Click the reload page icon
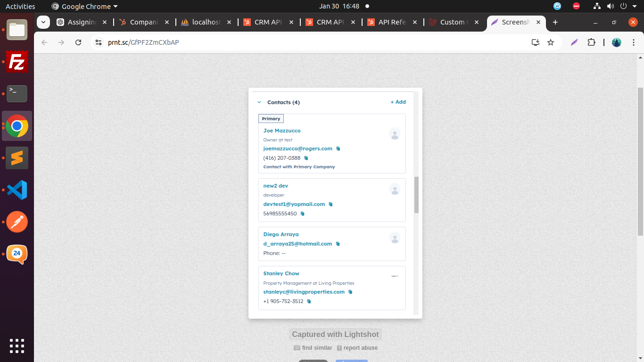Screen dimensions: 644x362 (78, 42)
